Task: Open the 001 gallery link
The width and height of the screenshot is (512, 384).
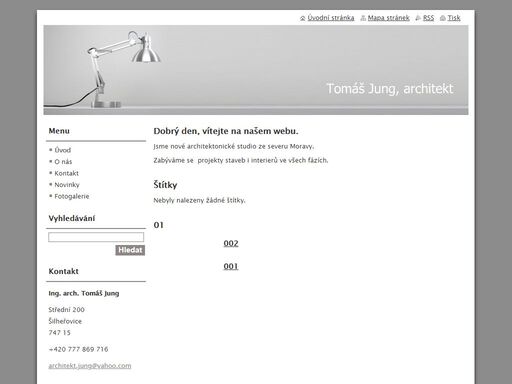Action: pos(231,266)
